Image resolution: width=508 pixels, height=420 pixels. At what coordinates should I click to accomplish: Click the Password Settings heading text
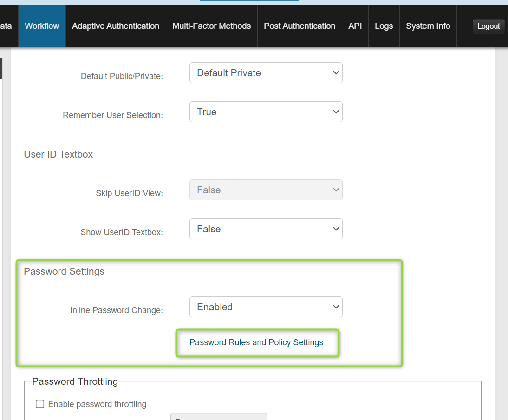click(64, 271)
